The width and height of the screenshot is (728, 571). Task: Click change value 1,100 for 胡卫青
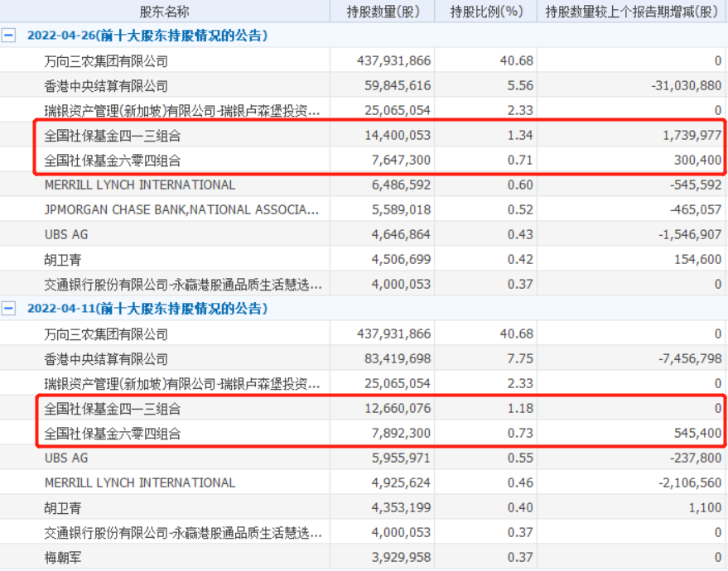(706, 508)
